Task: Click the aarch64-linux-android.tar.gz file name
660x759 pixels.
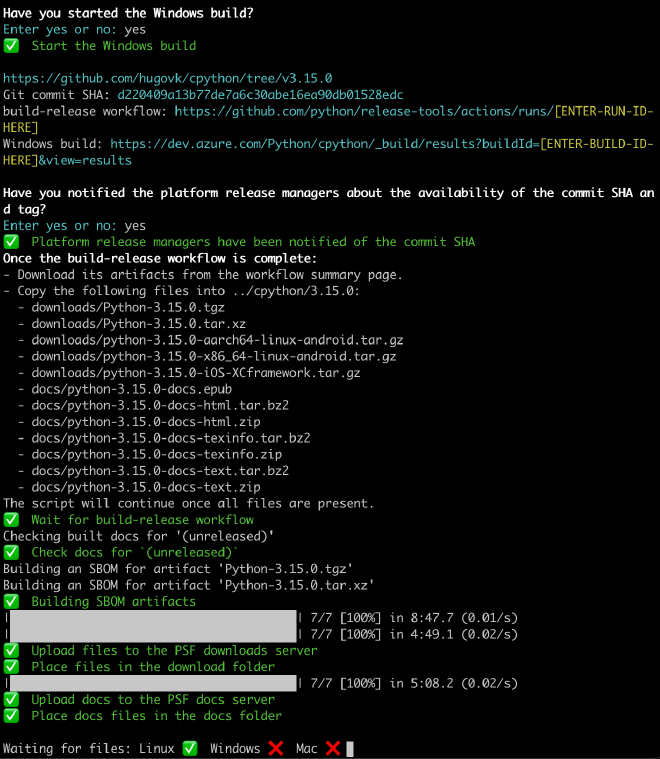Action: click(x=217, y=340)
